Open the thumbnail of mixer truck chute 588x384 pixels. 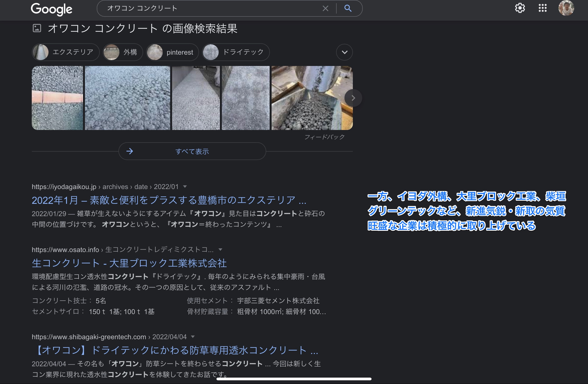click(312, 98)
